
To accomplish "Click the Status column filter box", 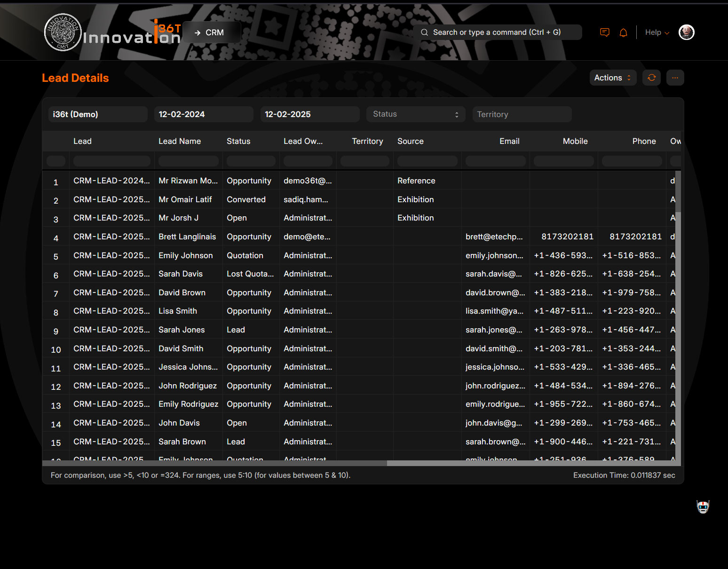I will pos(251,161).
